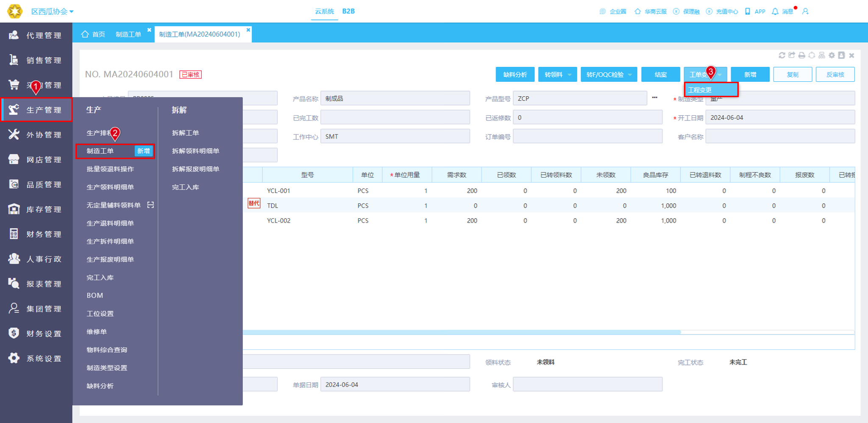Click the ellipsis next to 产品型号 field
Screen dimensions: 868x423
click(655, 98)
